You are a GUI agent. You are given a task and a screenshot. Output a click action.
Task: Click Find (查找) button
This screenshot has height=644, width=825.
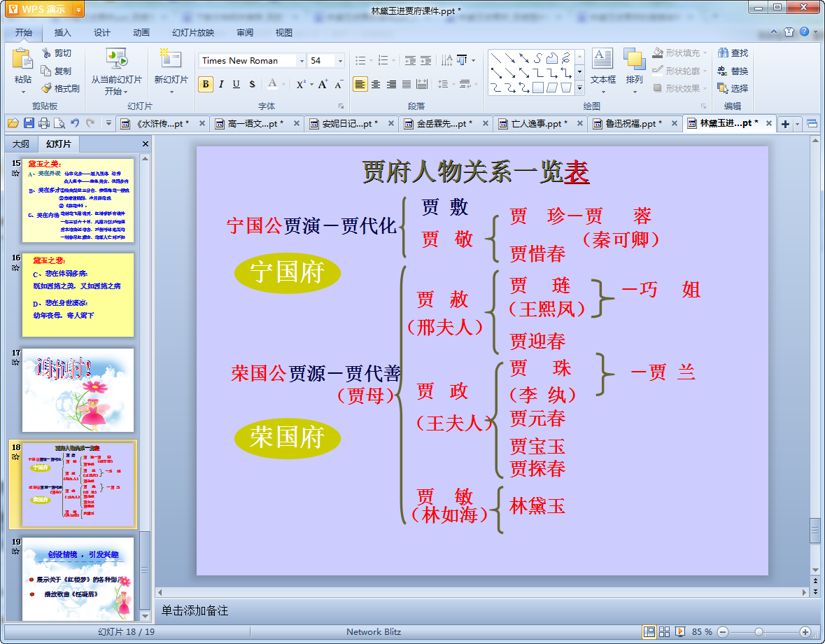tap(733, 52)
